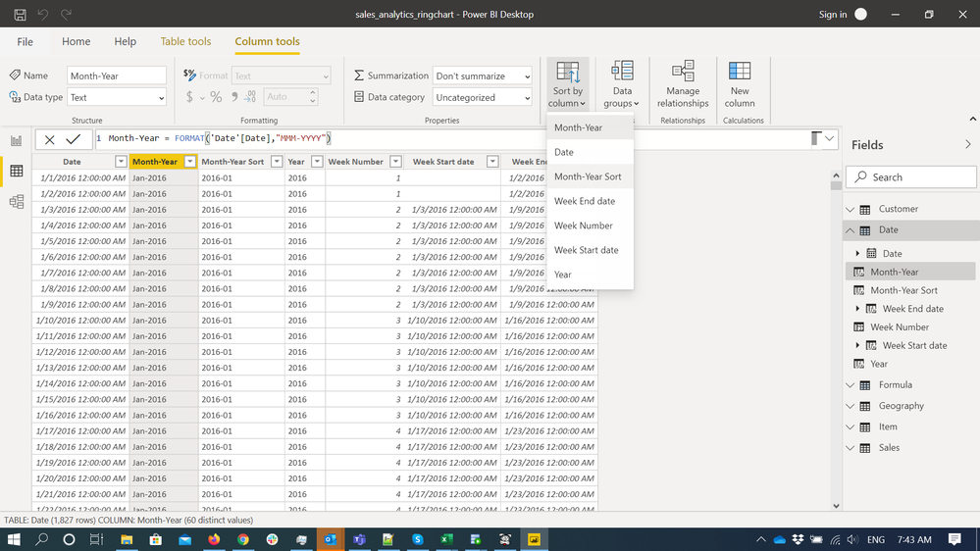This screenshot has height=551, width=980.
Task: Apply currency format icon
Action: pyautogui.click(x=189, y=97)
